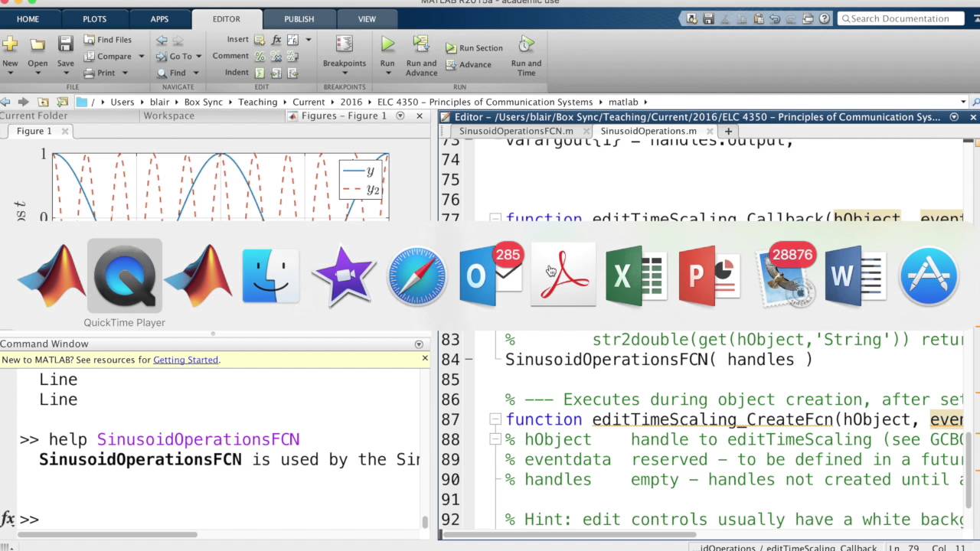Open the New file split button
Screen dimensions: 980x551
coord(10,55)
